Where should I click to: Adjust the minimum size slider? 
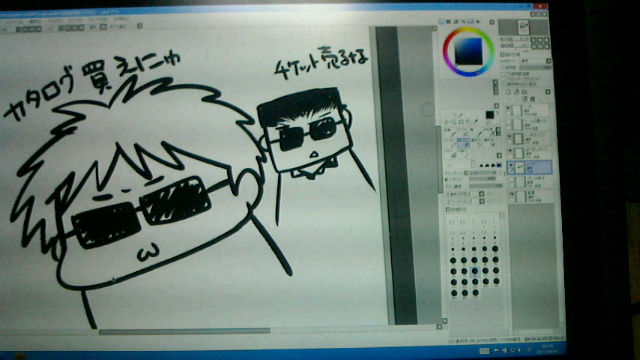point(482,178)
